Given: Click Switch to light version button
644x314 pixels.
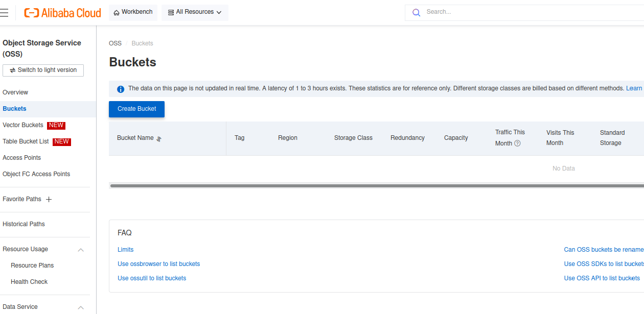Looking at the screenshot, I should pyautogui.click(x=43, y=70).
